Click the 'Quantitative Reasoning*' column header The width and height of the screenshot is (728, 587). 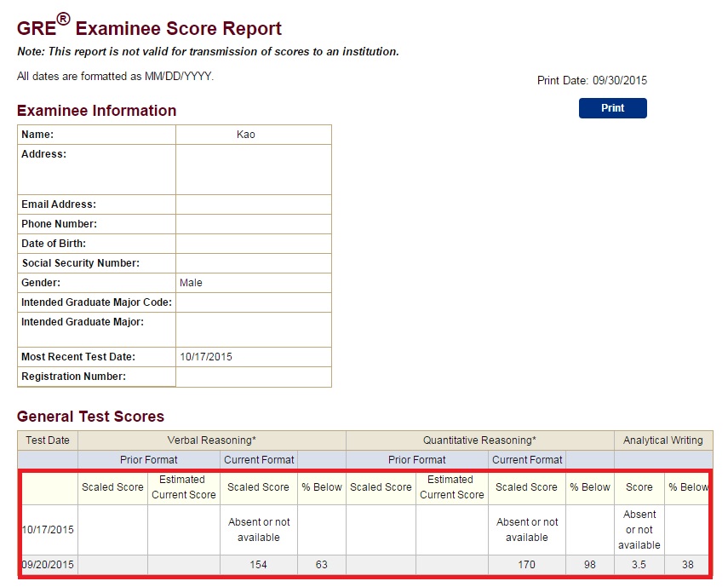point(479,440)
